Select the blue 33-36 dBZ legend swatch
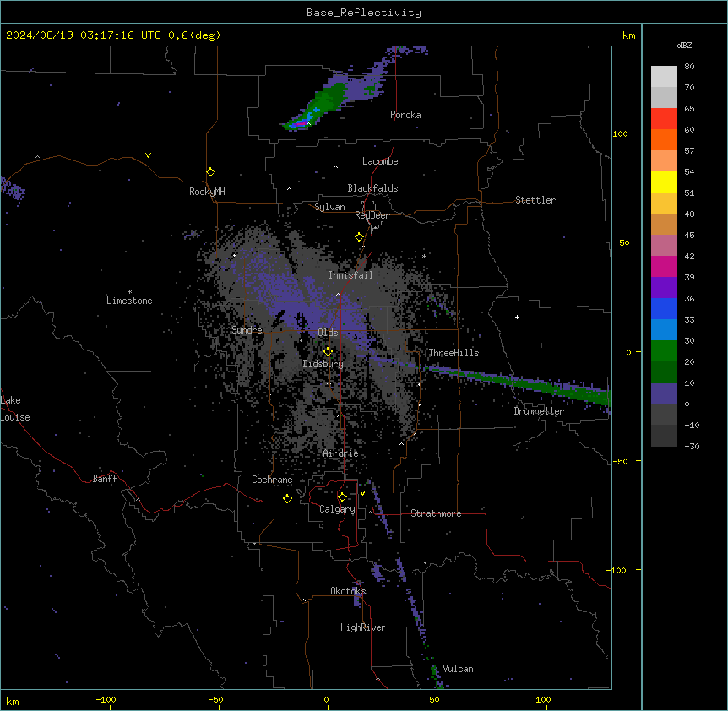The height and width of the screenshot is (711, 728). (664, 308)
